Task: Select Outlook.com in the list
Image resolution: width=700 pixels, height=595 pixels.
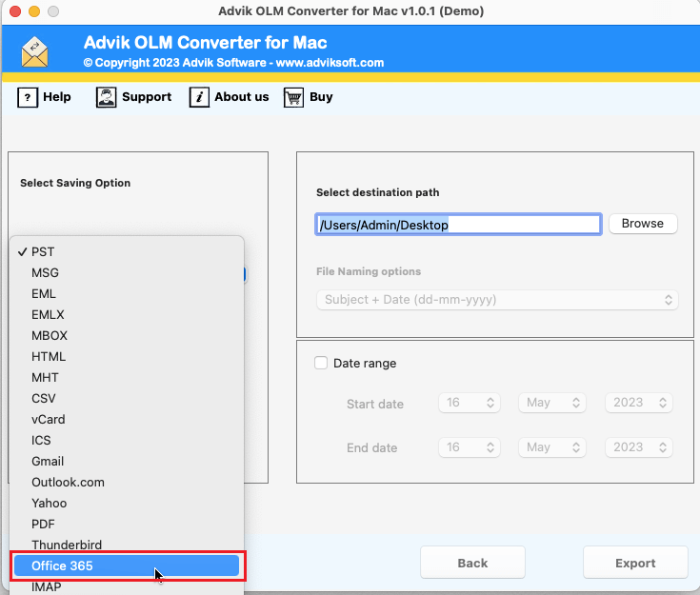Action: (127, 482)
